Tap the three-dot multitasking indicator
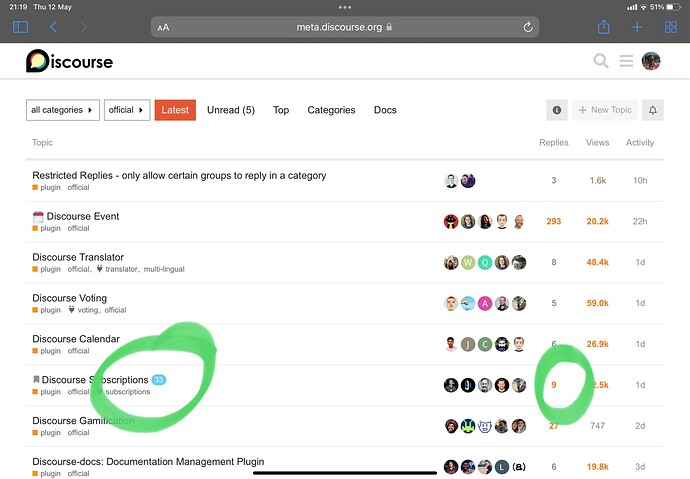 tap(345, 7)
